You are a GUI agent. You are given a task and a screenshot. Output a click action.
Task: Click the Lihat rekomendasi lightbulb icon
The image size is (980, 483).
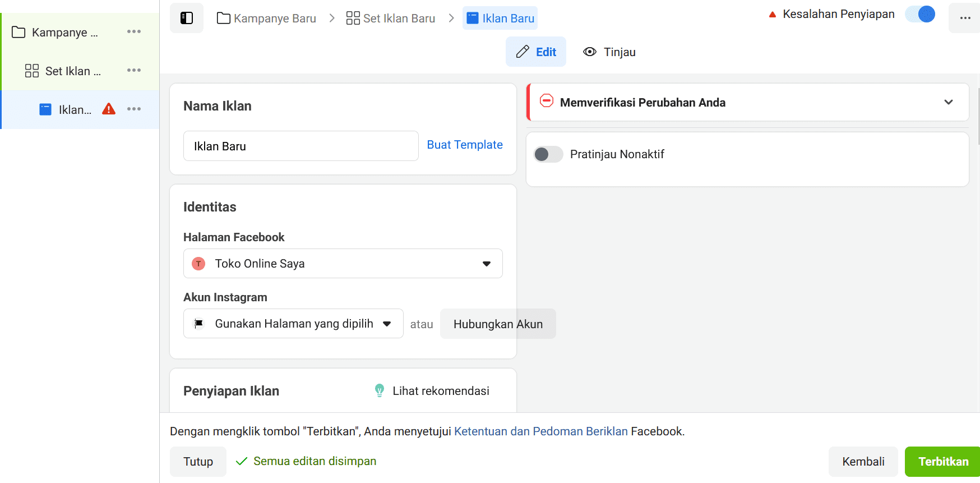tap(380, 390)
